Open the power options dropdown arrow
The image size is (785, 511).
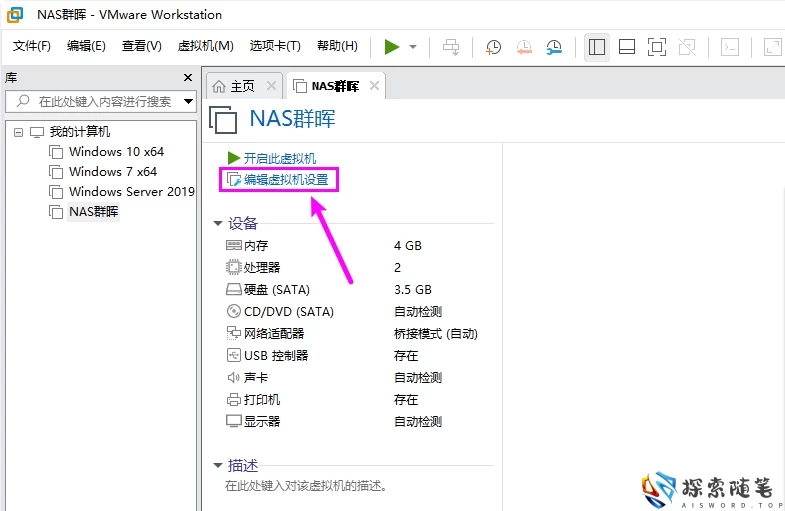(413, 47)
